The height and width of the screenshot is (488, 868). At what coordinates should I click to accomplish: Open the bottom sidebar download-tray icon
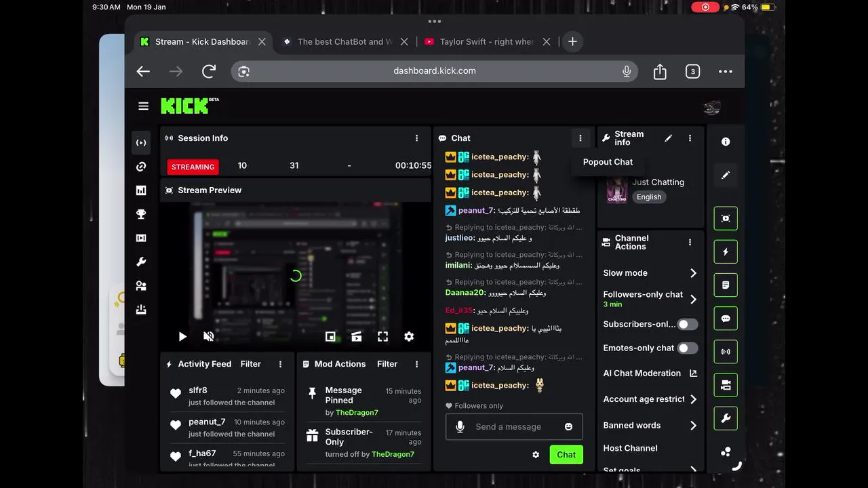(141, 310)
